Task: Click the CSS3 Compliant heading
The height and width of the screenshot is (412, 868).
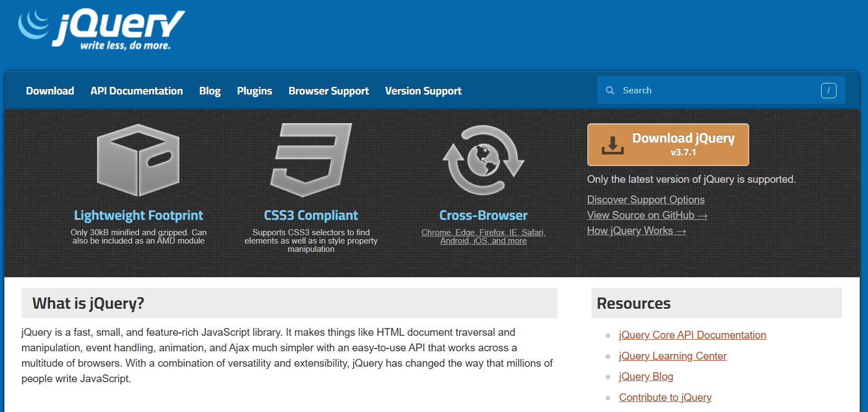Action: point(311,215)
